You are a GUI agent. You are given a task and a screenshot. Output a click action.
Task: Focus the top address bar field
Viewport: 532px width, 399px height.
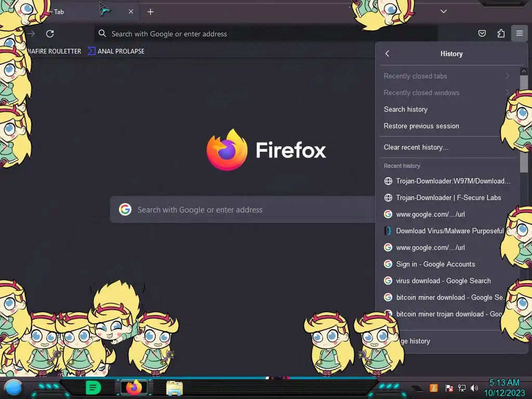265,34
